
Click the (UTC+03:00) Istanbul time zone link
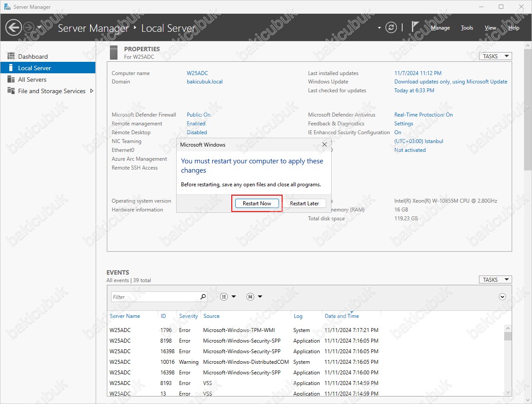tap(419, 141)
